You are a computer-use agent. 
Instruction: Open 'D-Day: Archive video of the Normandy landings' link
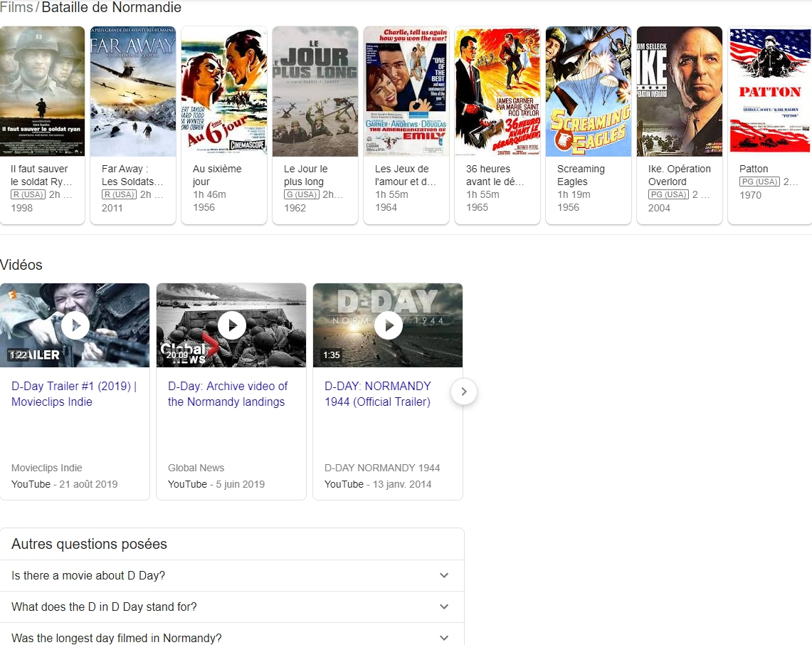click(228, 394)
